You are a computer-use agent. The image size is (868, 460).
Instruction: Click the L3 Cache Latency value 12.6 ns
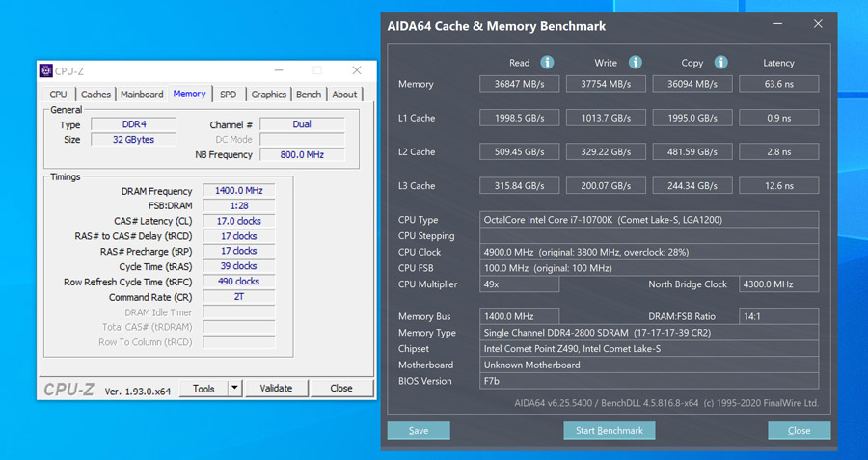pos(779,185)
